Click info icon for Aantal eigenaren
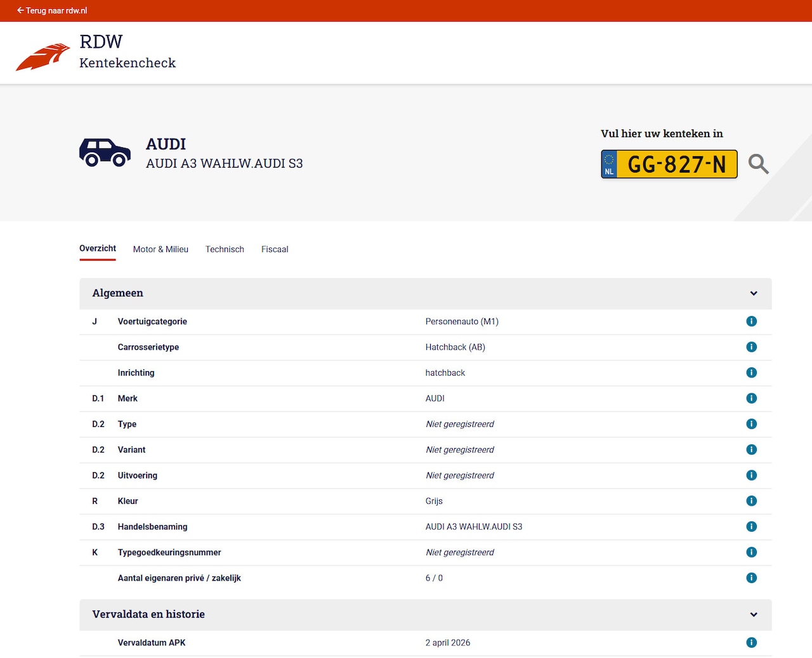The height and width of the screenshot is (658, 812). coord(751,578)
